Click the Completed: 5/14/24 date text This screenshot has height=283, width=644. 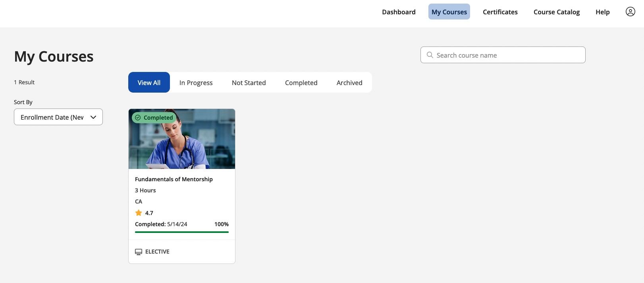coord(161,224)
